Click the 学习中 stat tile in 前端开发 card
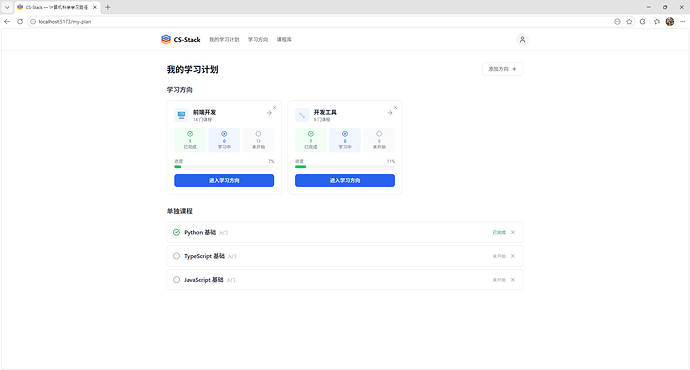This screenshot has width=690, height=370. pos(224,140)
